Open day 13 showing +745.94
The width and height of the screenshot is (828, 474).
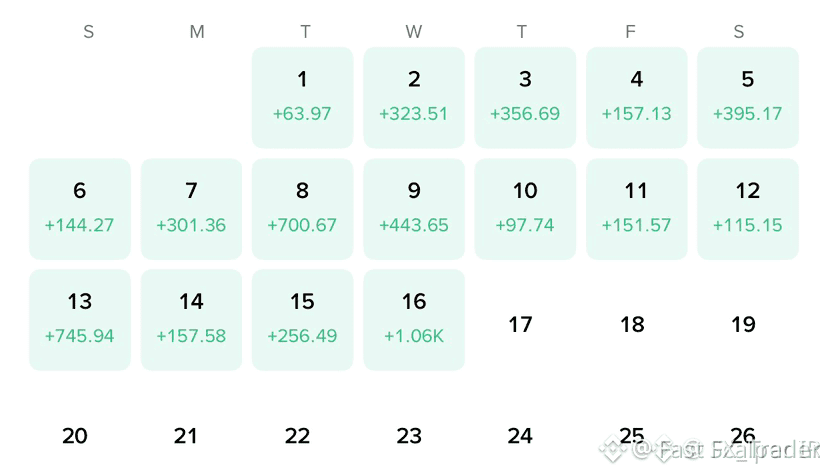80,320
